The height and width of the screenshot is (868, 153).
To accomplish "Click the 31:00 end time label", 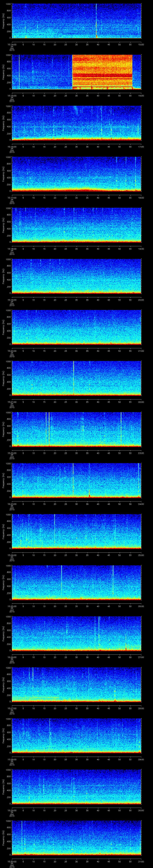I will 141,861.
